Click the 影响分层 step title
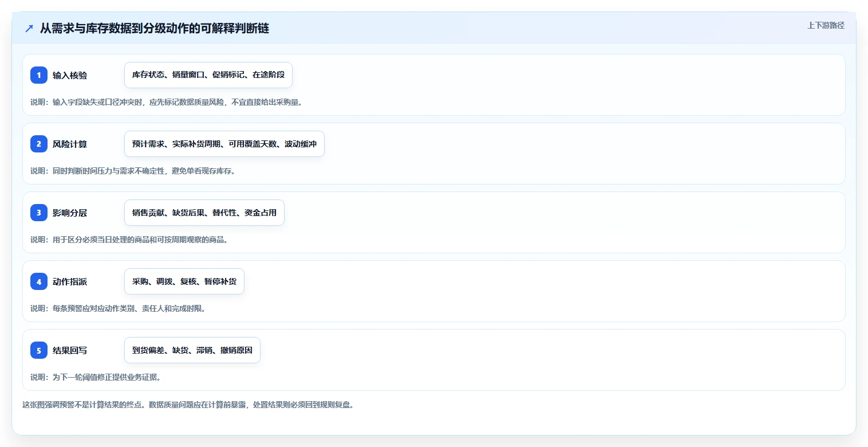The image size is (868, 447). click(x=70, y=213)
